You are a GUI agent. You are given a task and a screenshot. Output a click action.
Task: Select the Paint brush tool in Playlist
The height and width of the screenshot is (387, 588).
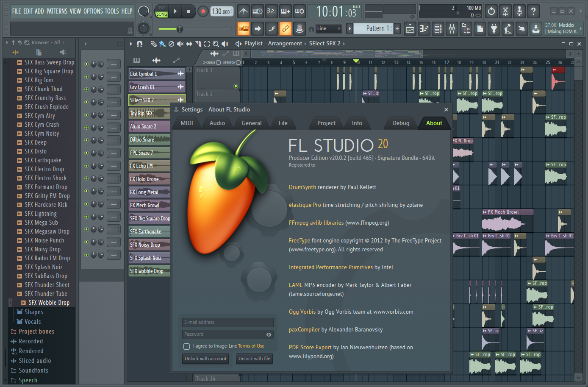point(162,44)
